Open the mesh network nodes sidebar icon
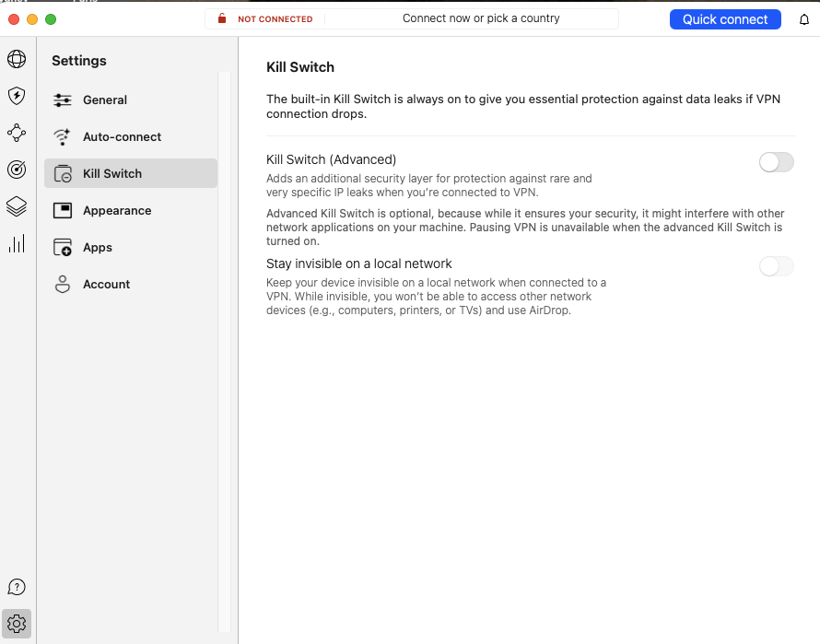Viewport: 820px width, 644px height. tap(17, 133)
